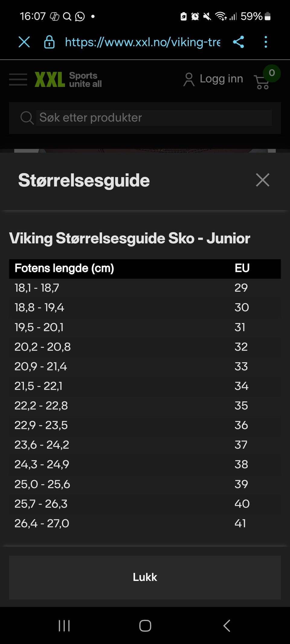Tap the search magnifier icon
The height and width of the screenshot is (644, 290).
coord(27,118)
